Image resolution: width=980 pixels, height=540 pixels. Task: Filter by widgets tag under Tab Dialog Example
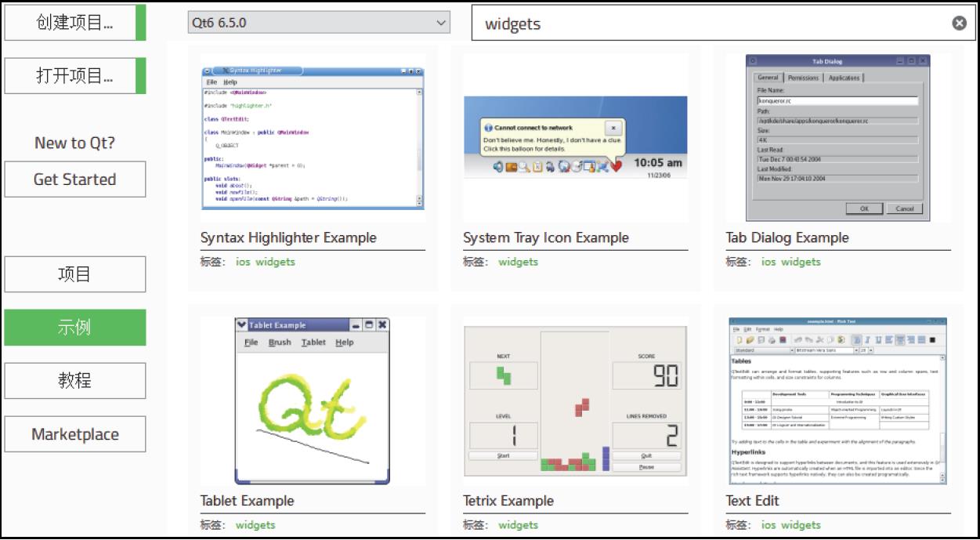[x=801, y=262]
